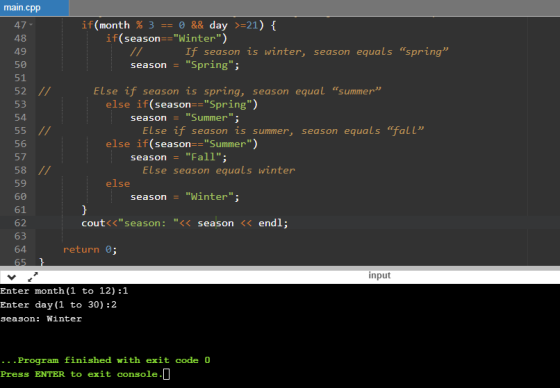Screen dimensions: 560x388
Task: Click 'else if(season=="Summer")' line
Action: (181, 144)
